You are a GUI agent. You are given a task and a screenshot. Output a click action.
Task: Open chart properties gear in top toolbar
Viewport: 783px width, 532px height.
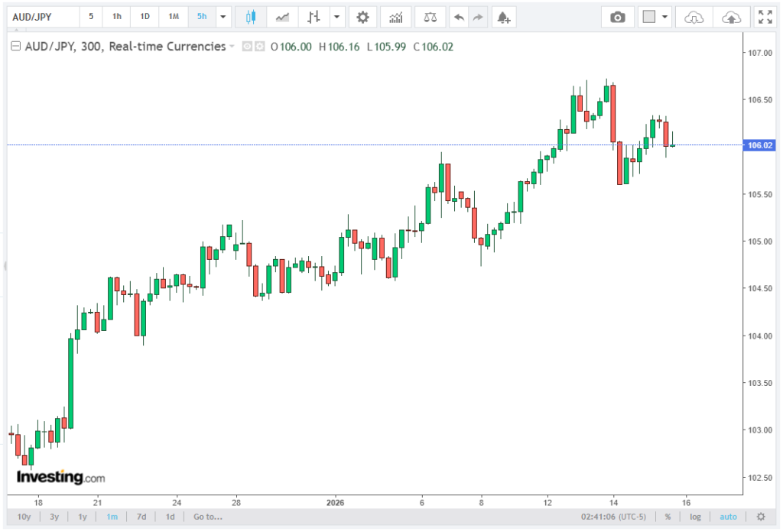coord(362,17)
